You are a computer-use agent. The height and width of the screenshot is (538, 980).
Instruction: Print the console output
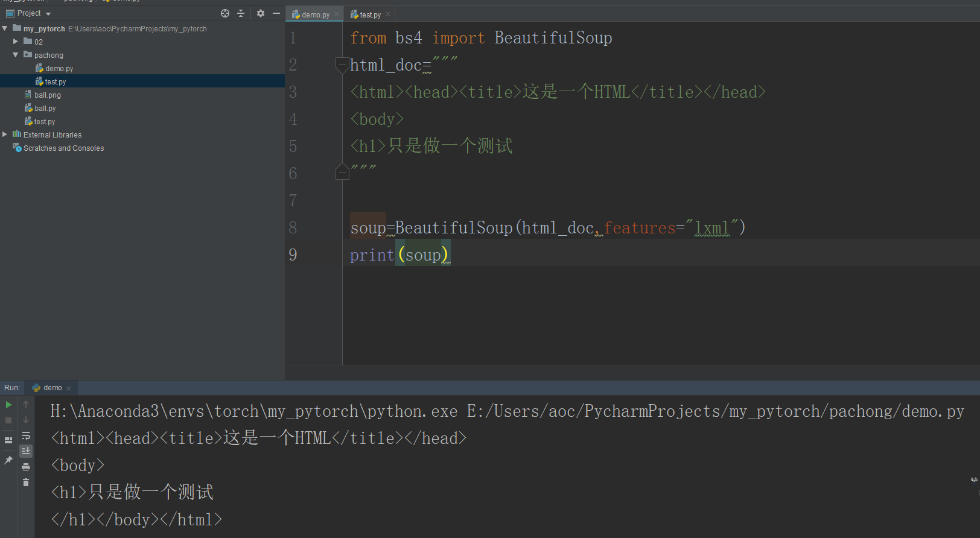pyautogui.click(x=26, y=467)
